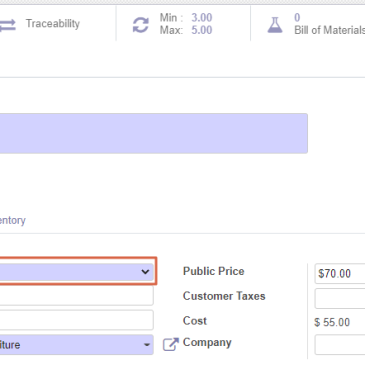Expand the category caret next to "iture"
Image resolution: width=365 pixels, height=365 pixels.
147,345
